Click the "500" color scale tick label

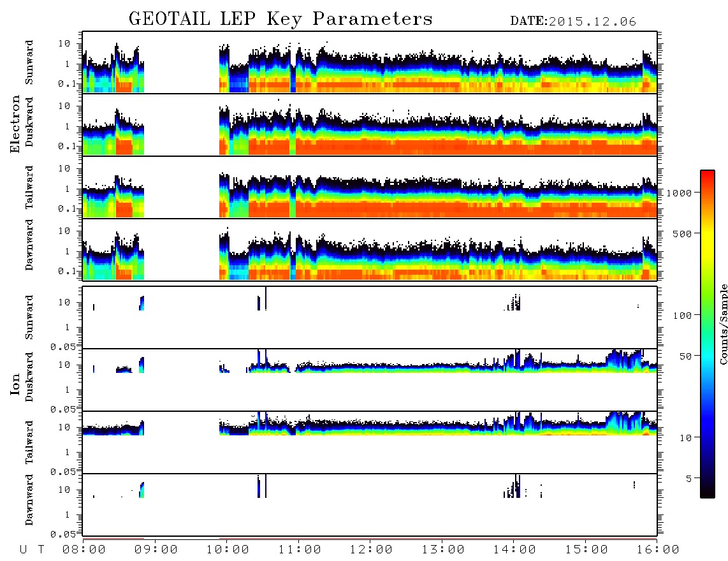click(682, 233)
